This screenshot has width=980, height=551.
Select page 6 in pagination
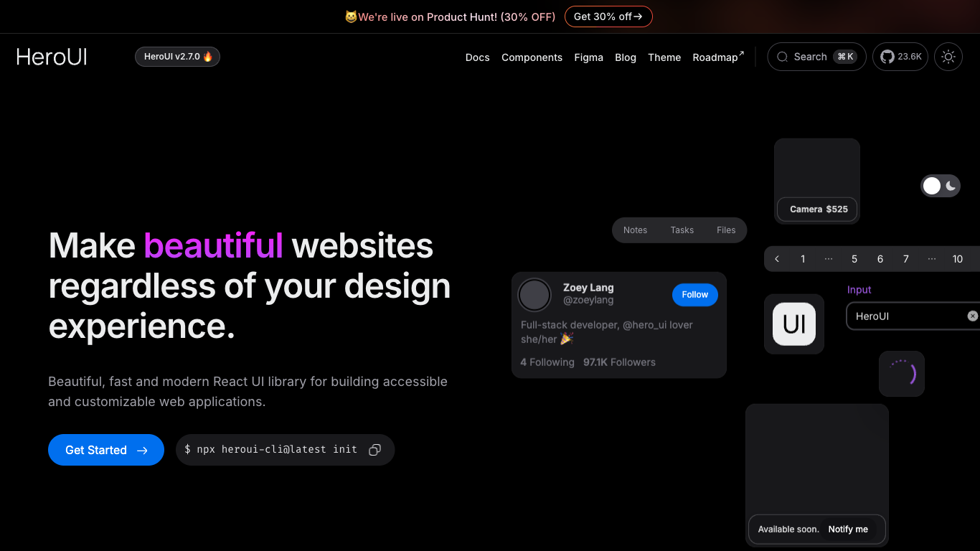pyautogui.click(x=880, y=259)
